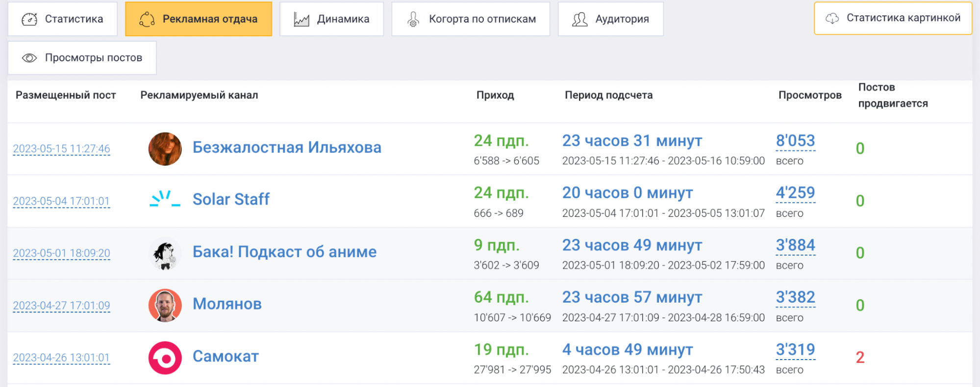Open post dated 2023-05-01 18:09:20
The height and width of the screenshot is (387, 980).
pyautogui.click(x=61, y=253)
